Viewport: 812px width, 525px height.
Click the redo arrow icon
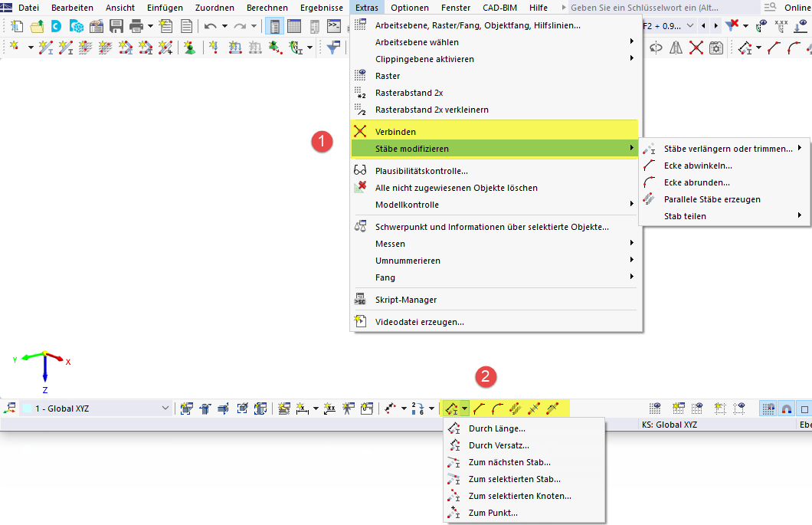[x=240, y=26]
